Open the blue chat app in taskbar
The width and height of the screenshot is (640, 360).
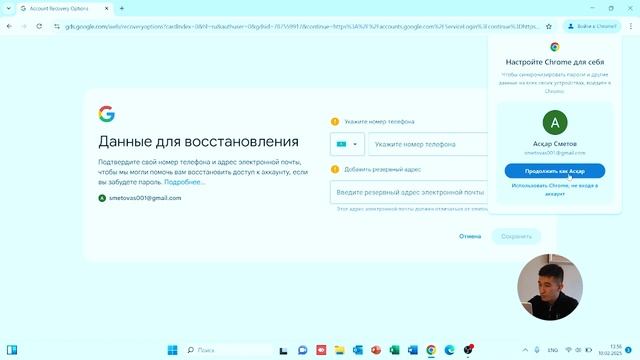pos(302,350)
